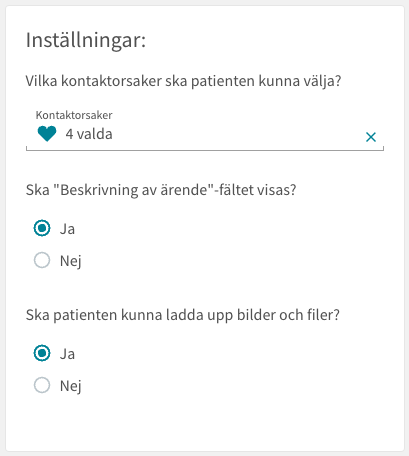409x456 pixels.
Task: Select Nej radio for Beskrivning av ärende
Action: point(42,260)
